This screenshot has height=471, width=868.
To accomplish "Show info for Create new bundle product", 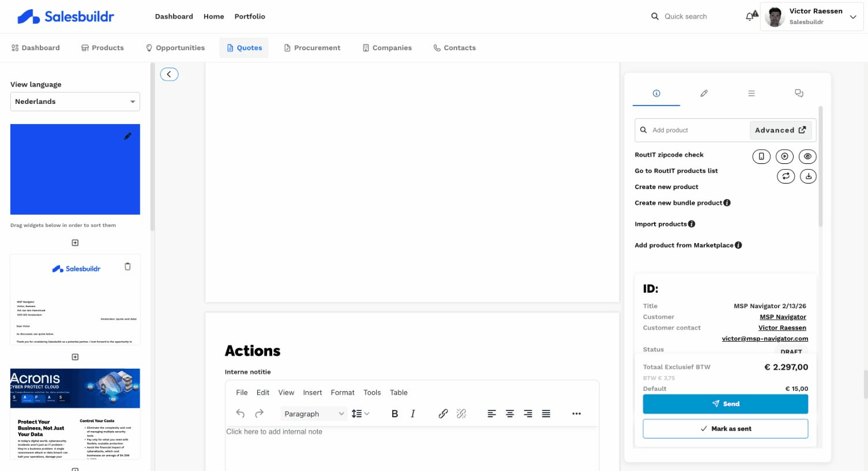I will click(x=727, y=203).
